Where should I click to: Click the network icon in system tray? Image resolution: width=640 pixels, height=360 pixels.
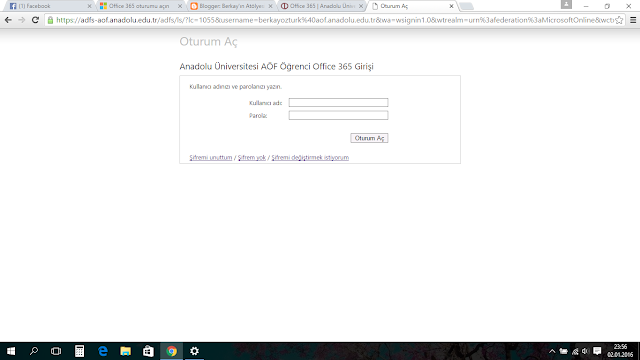[x=575, y=351]
